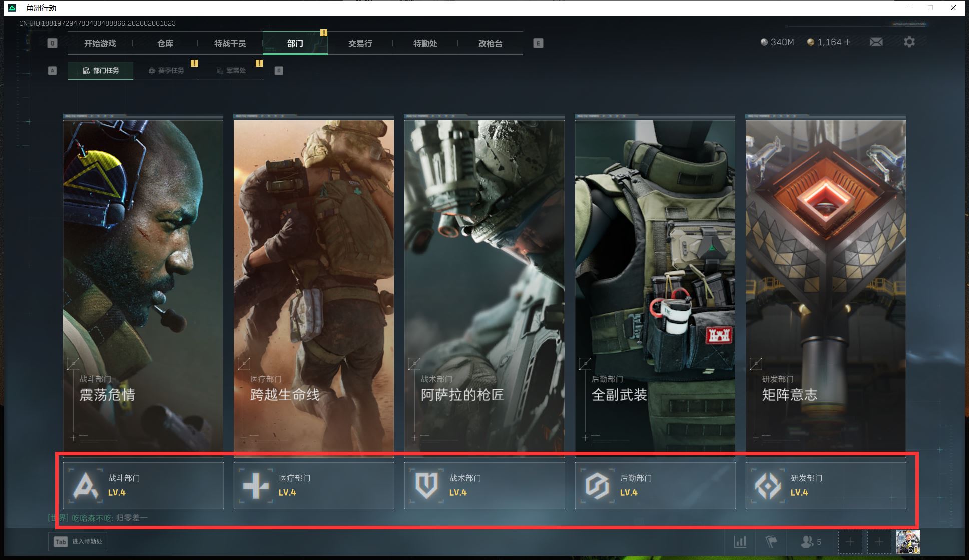This screenshot has height=560, width=969.
Task: Select 战斗部门 LV.4 department button
Action: 143,485
